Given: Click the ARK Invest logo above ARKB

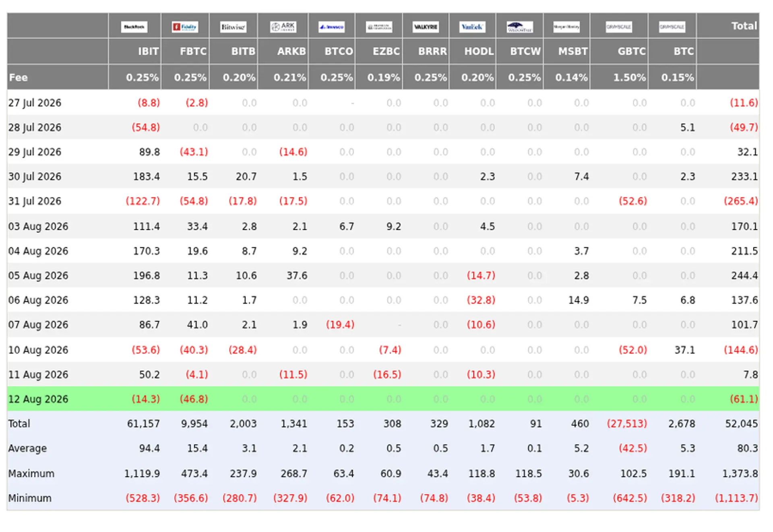Looking at the screenshot, I should (283, 27).
